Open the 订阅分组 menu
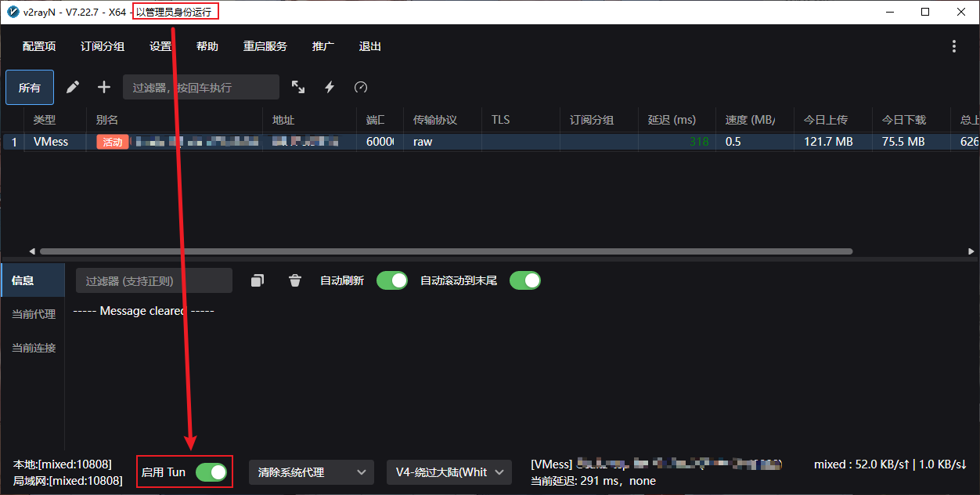Viewport: 980px width, 495px height. [x=103, y=46]
